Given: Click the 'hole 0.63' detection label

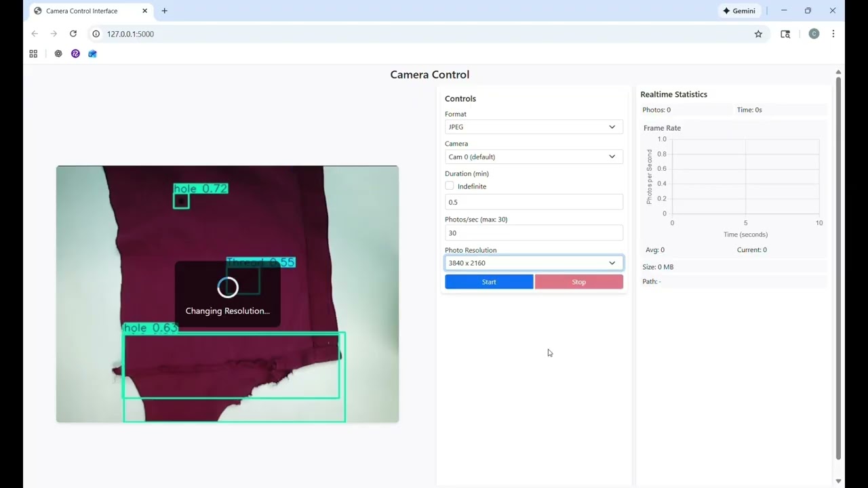Looking at the screenshot, I should coord(151,328).
